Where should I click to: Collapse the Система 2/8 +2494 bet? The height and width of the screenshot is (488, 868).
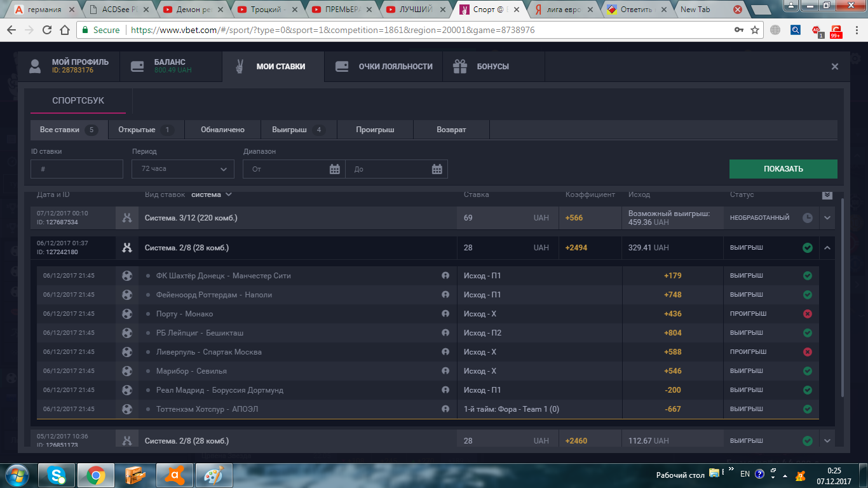tap(827, 248)
